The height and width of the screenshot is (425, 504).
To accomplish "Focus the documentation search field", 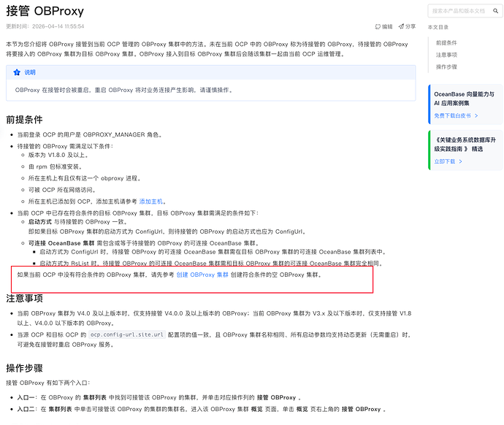I will (465, 11).
